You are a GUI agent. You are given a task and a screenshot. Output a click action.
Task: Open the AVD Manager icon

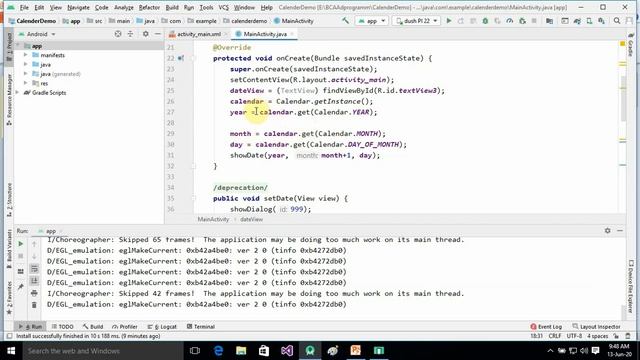589,21
